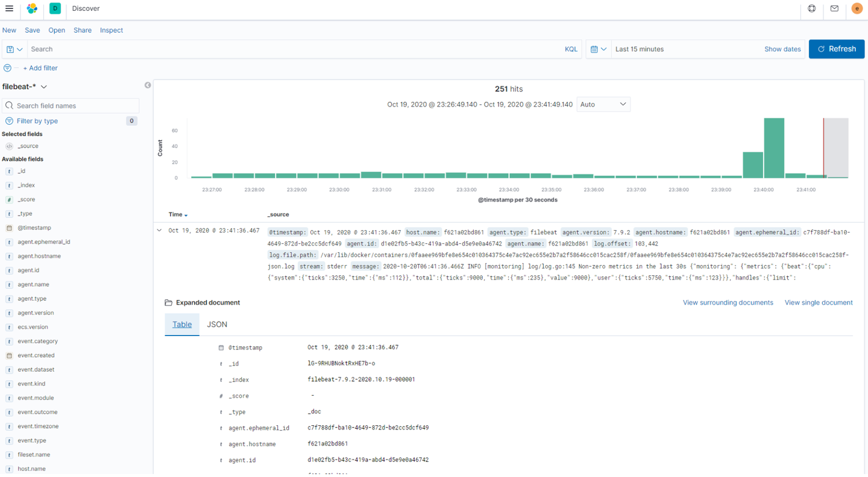Switch to the JSON tab
This screenshot has width=868, height=477.
click(x=217, y=325)
